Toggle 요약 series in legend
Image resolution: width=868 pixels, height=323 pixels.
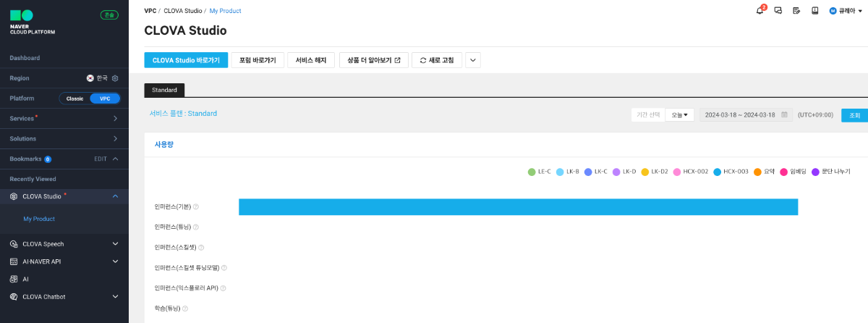[x=764, y=172]
